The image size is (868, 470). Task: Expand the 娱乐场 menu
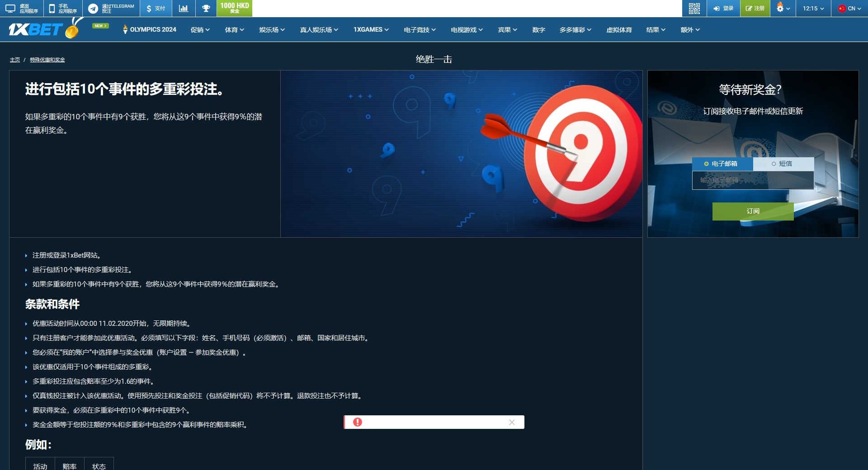click(272, 30)
